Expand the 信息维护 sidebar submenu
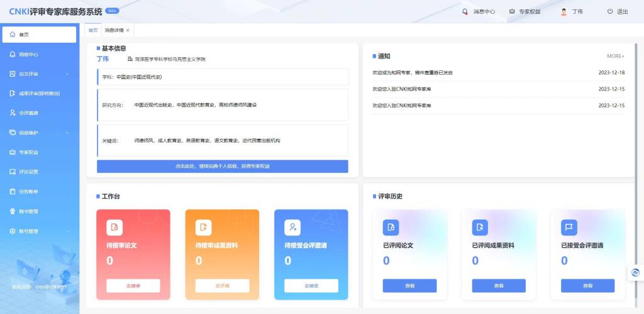This screenshot has width=644, height=314. pyautogui.click(x=67, y=133)
